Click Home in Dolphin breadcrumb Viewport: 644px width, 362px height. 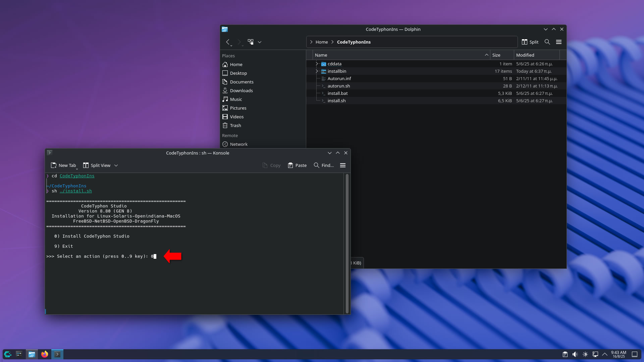[322, 42]
